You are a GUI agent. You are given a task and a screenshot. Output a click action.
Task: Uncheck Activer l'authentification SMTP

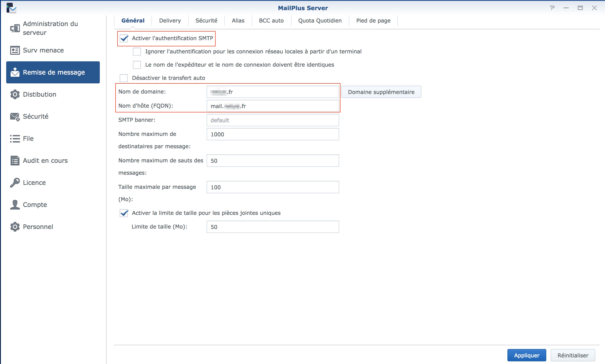[x=124, y=38]
